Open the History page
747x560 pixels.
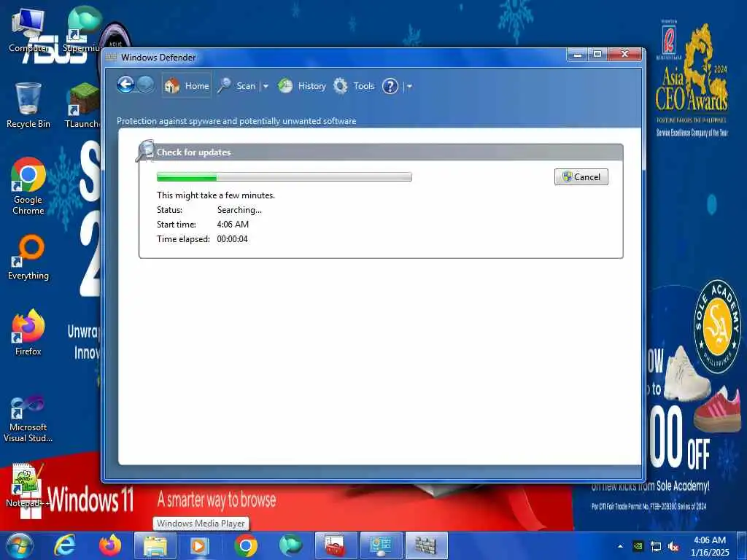coord(302,86)
